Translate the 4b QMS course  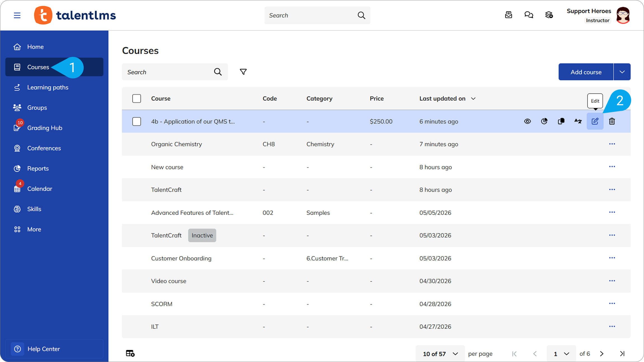[x=578, y=121]
